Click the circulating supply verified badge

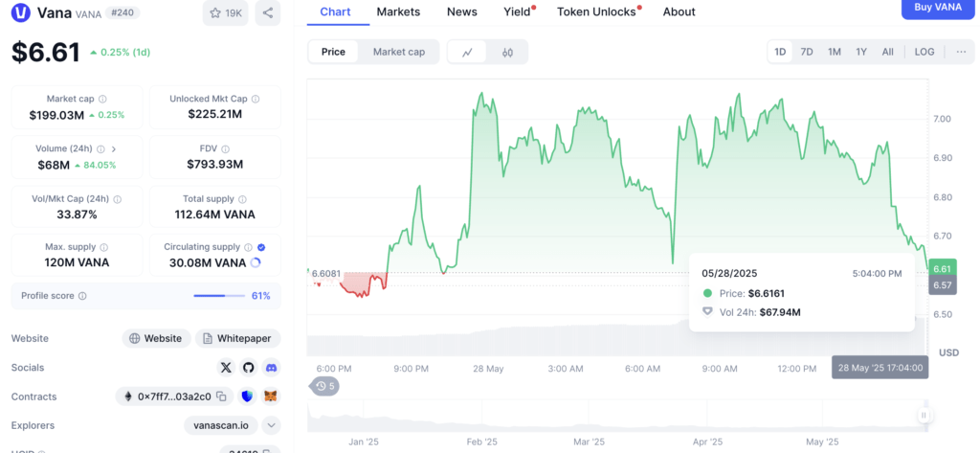pyautogui.click(x=261, y=247)
